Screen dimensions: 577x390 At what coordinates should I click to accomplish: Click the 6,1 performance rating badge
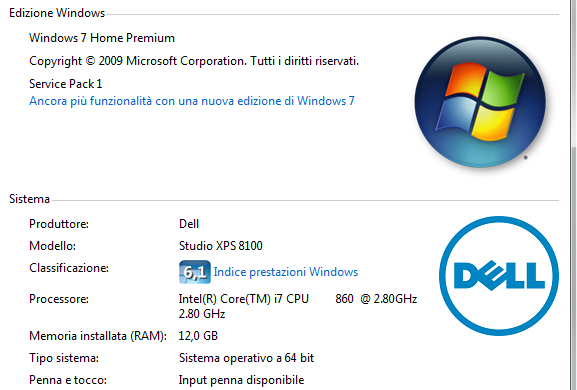195,272
